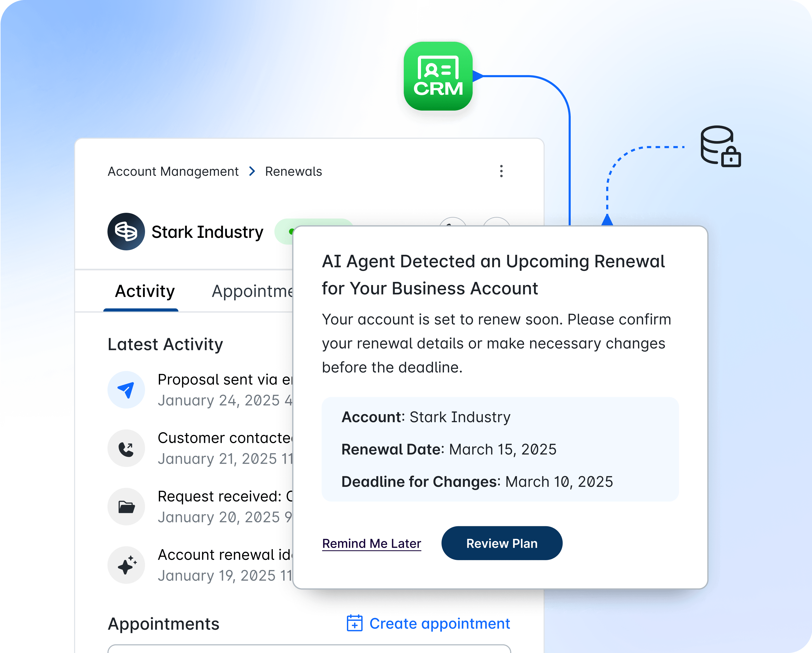This screenshot has height=653, width=812.
Task: Click the green status badge beside Stark Industry
Action: pos(284,232)
